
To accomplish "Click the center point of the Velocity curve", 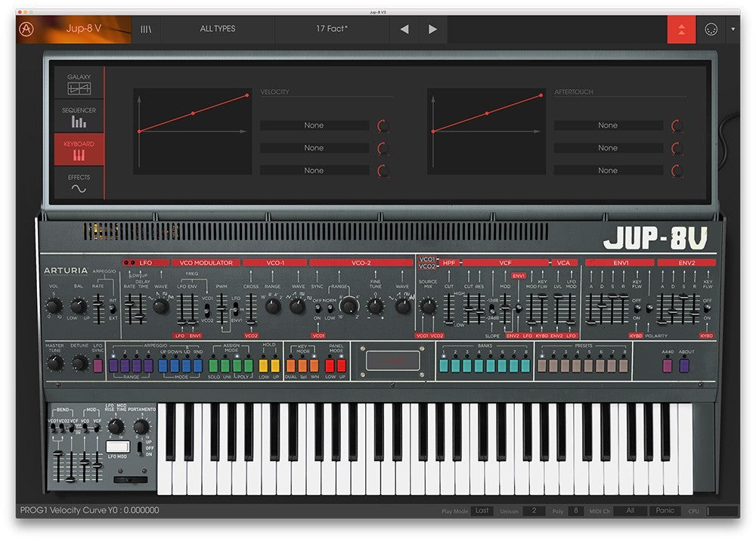I will pyautogui.click(x=194, y=113).
